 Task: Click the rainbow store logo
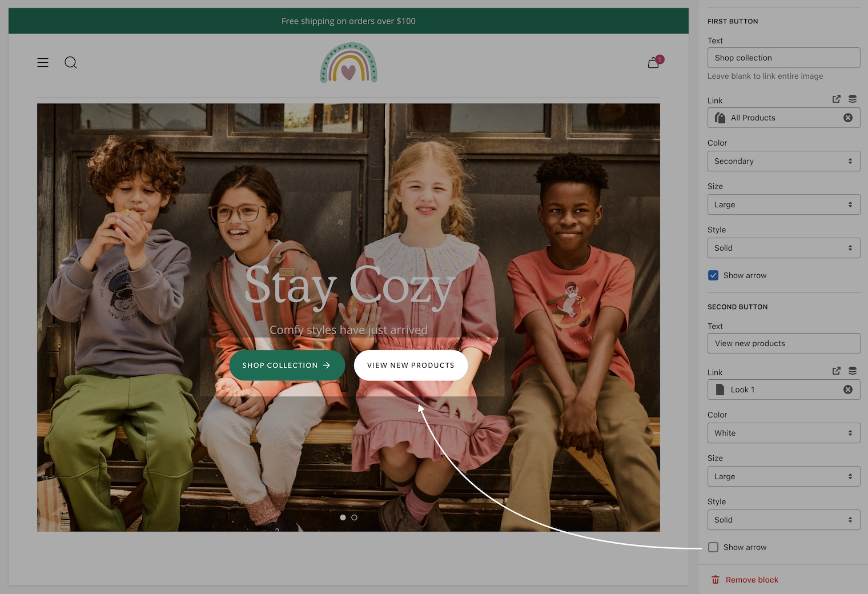coord(348,63)
